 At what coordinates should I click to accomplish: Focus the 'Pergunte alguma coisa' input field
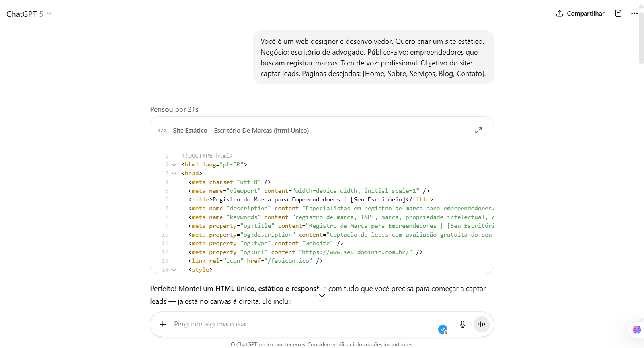pyautogui.click(x=302, y=324)
